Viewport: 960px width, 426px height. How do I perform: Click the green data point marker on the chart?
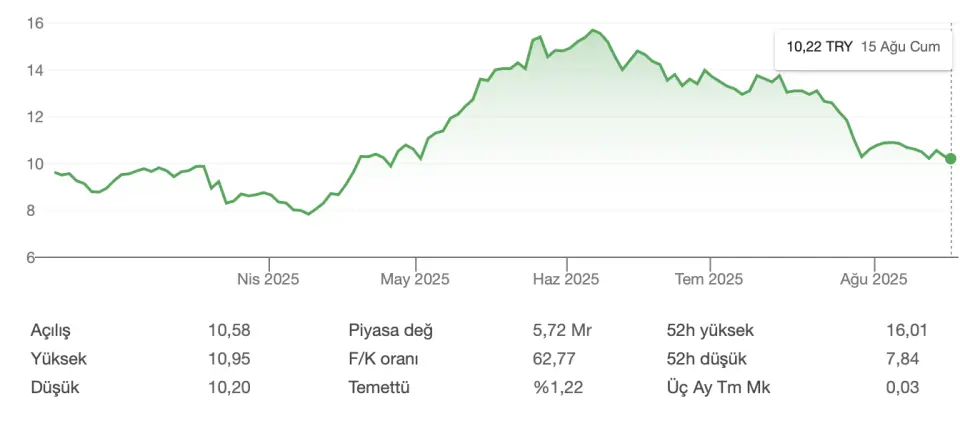(x=950, y=159)
